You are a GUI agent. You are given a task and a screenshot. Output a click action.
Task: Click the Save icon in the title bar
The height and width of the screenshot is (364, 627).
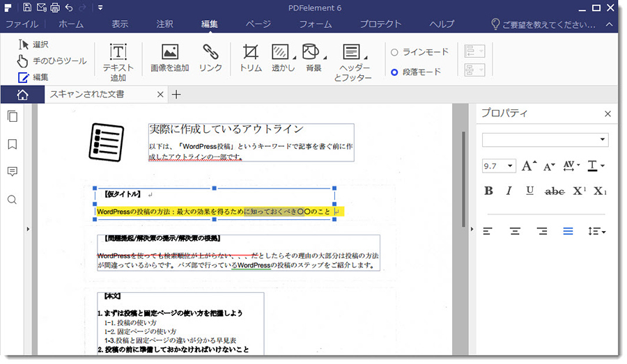[x=27, y=7]
